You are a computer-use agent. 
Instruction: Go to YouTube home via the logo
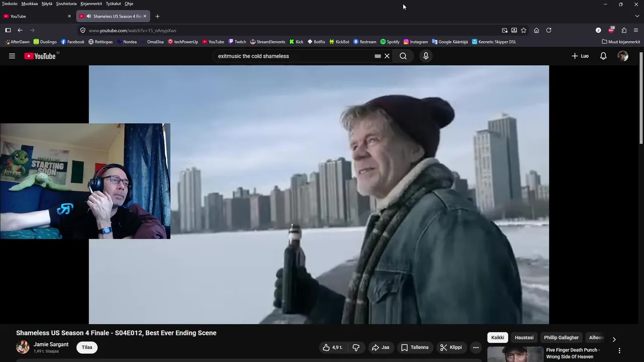(x=41, y=56)
